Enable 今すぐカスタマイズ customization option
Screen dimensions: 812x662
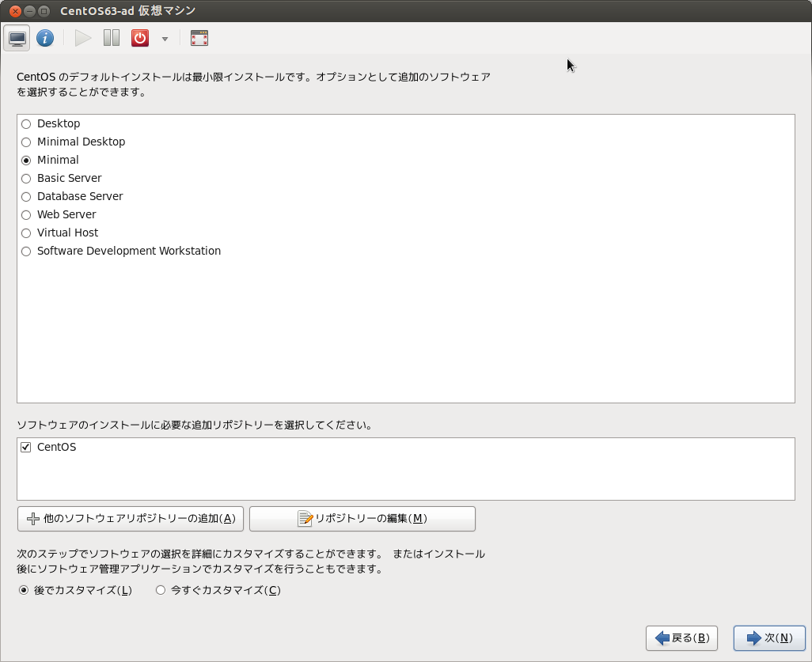[x=160, y=590]
